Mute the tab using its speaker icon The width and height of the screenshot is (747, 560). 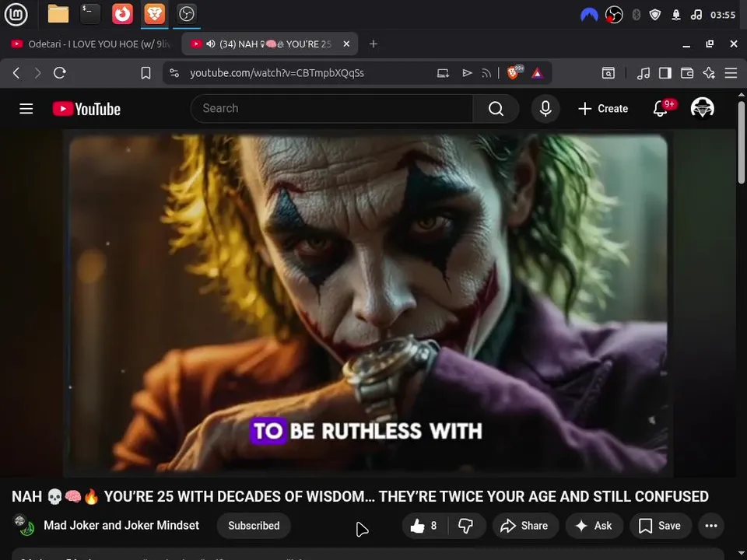[211, 44]
